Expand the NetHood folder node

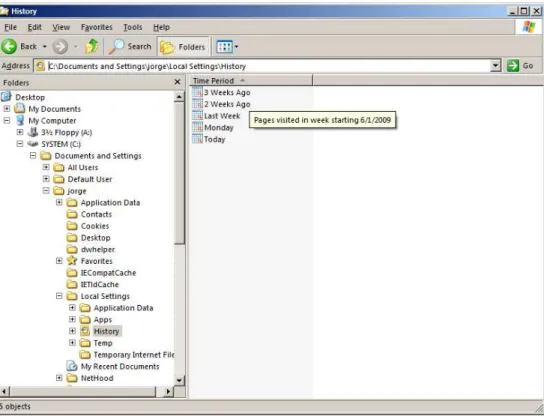59,378
